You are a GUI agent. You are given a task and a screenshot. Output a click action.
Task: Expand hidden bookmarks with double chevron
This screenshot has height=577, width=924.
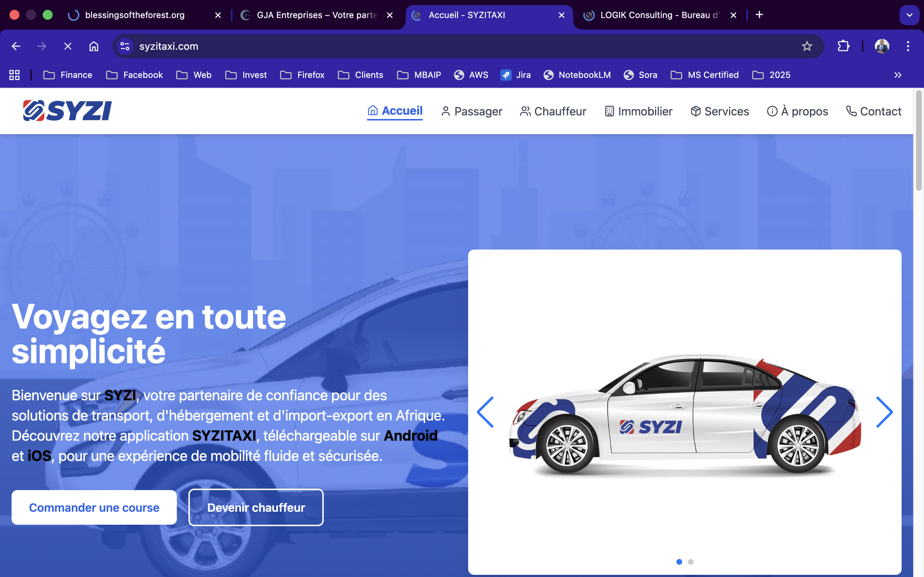pos(898,75)
